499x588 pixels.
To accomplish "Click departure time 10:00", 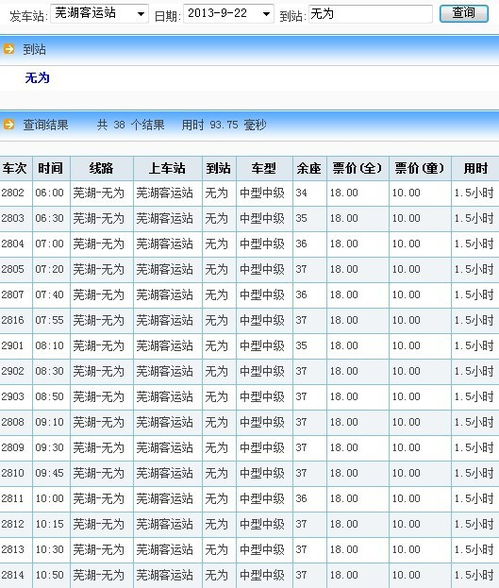I will (49, 499).
